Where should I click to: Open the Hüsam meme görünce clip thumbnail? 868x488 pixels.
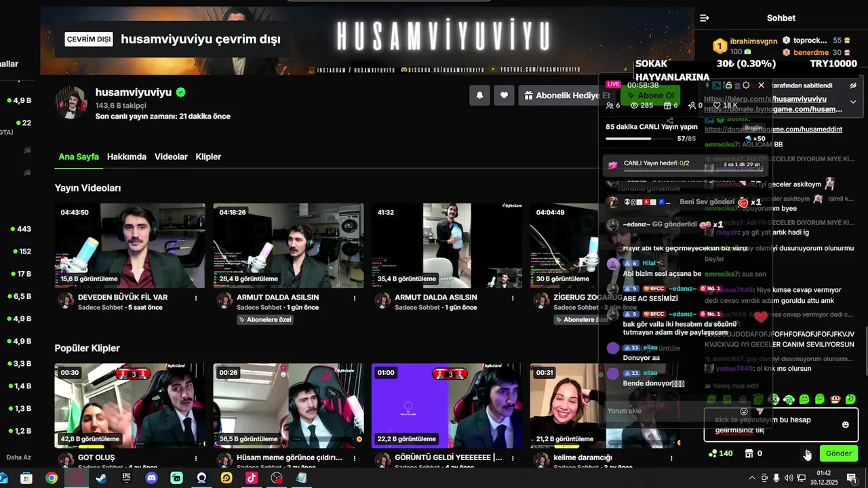point(288,406)
